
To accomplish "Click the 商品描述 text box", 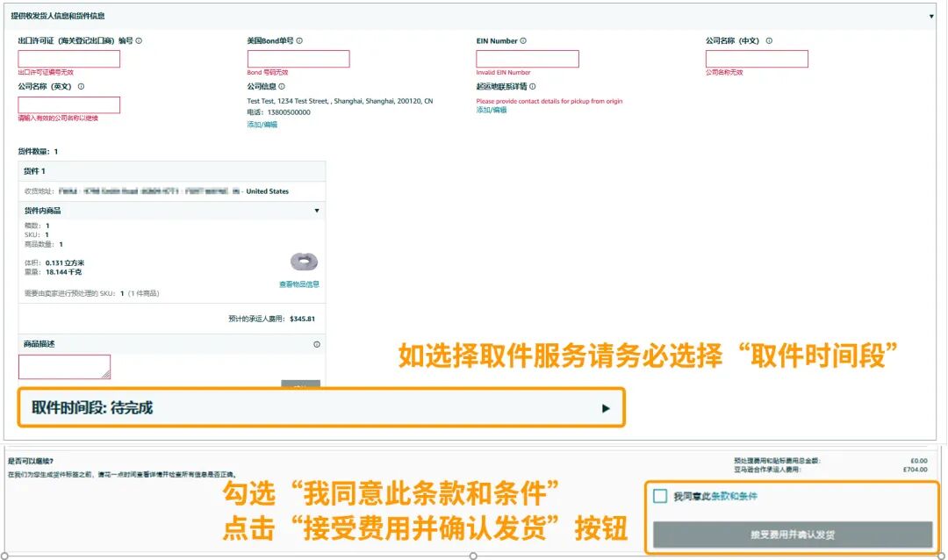I will point(64,366).
